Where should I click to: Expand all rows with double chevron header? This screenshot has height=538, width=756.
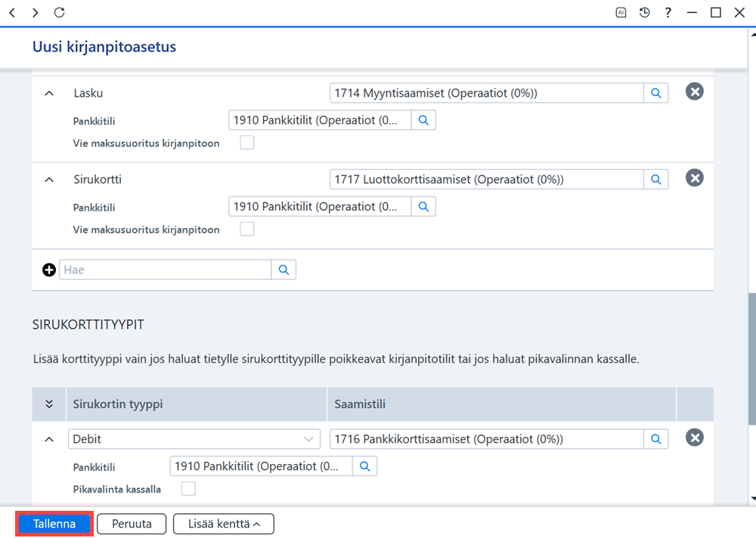49,404
